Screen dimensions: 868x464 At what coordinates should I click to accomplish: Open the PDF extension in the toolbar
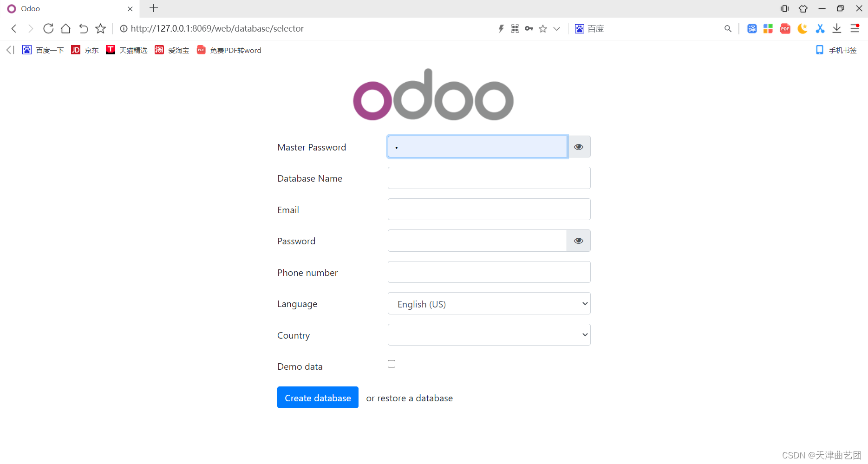pos(785,28)
